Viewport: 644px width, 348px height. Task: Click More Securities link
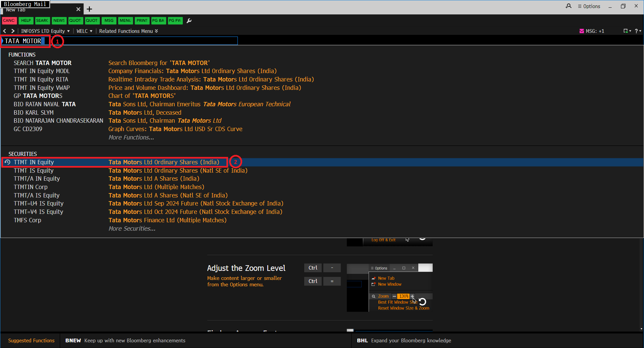tap(132, 229)
